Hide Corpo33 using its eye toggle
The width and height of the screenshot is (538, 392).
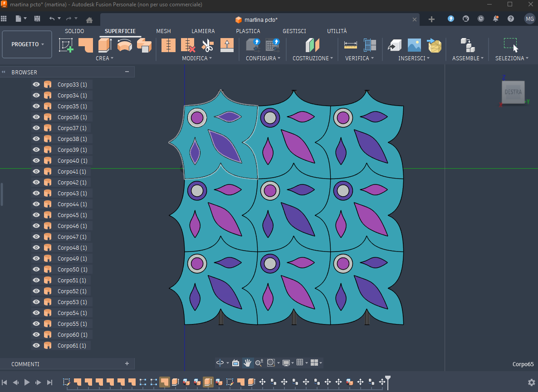[35, 84]
